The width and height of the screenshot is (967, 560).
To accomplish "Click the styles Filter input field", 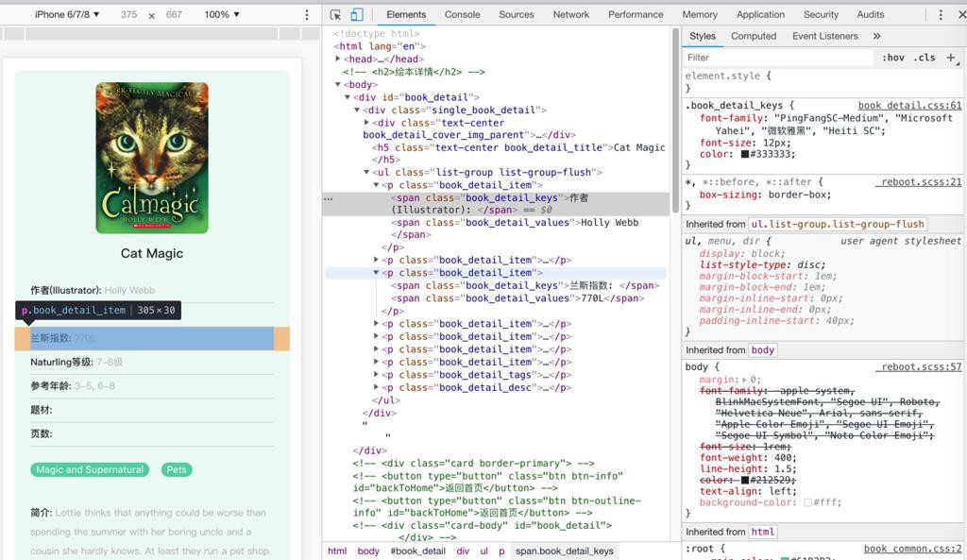I will point(779,58).
